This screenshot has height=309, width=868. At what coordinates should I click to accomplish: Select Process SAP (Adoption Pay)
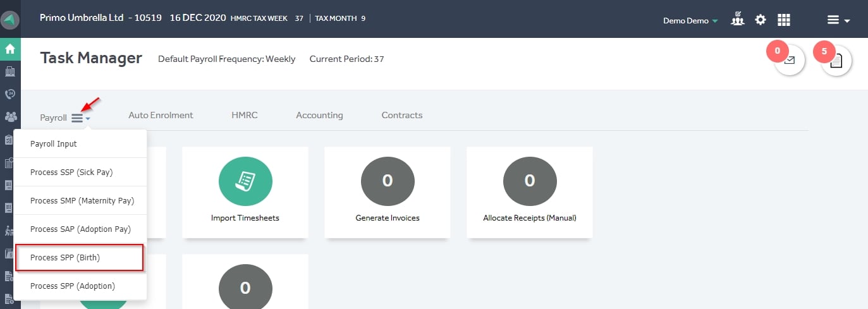click(x=80, y=229)
